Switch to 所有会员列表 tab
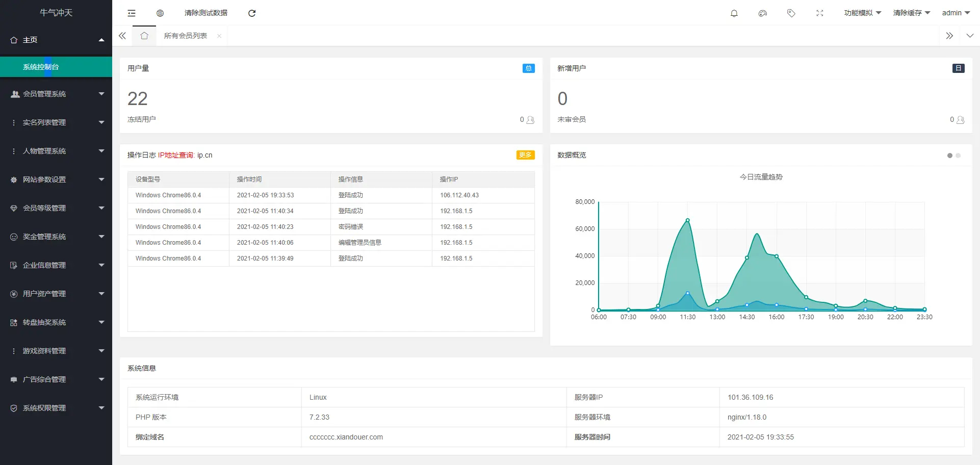This screenshot has width=980, height=465. click(x=186, y=36)
